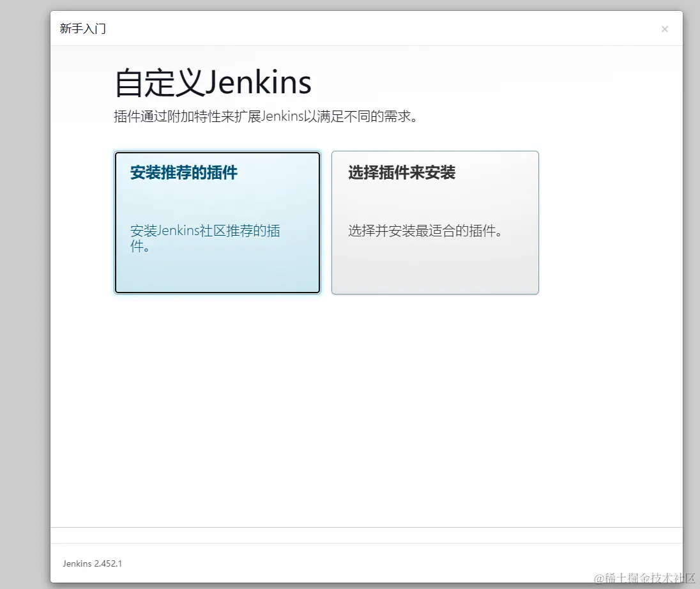Click the 新手入门 dialog title
Screen dimensions: 700x589
tap(82, 29)
